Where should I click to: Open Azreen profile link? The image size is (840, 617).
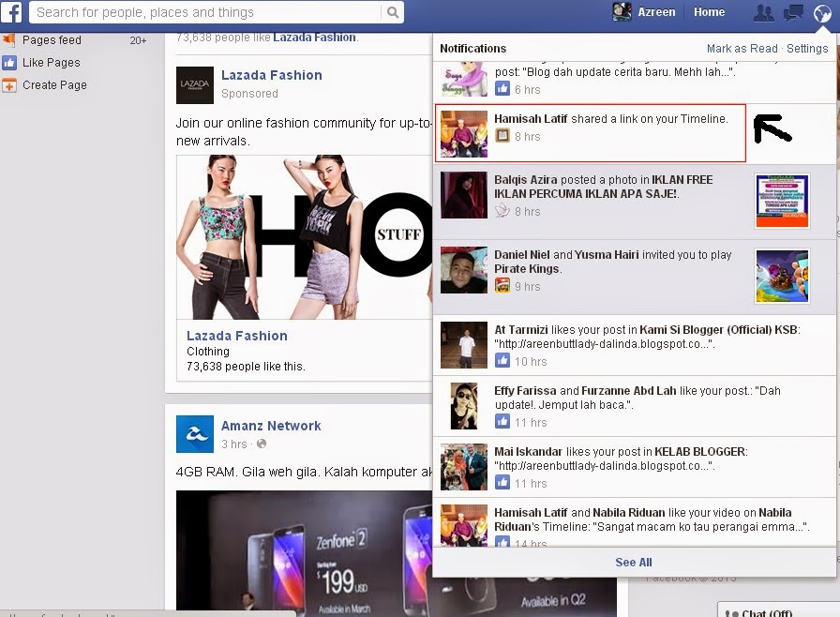[656, 12]
